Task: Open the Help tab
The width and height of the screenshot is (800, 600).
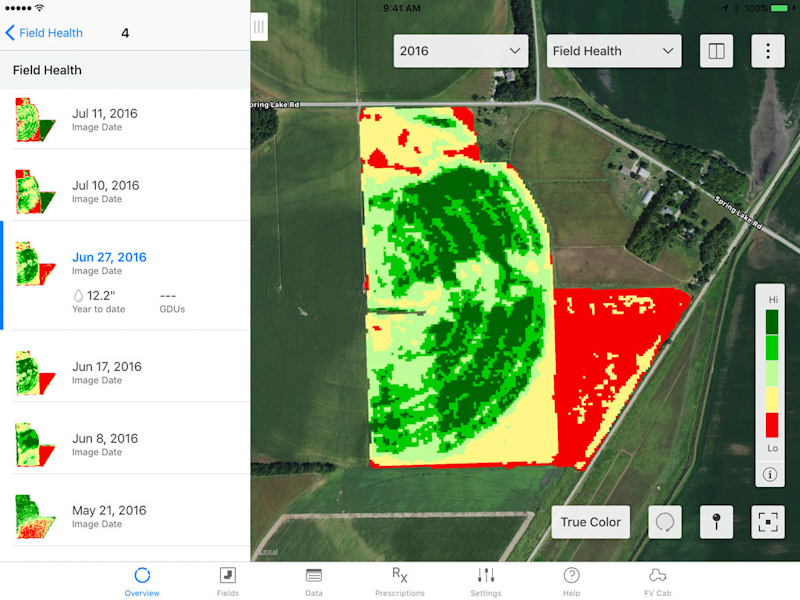Action: click(x=571, y=581)
